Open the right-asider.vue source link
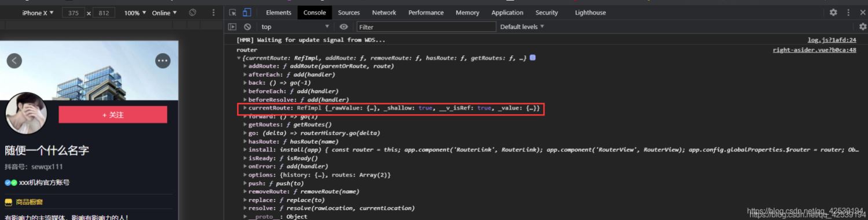The width and height of the screenshot is (868, 220). [814, 50]
